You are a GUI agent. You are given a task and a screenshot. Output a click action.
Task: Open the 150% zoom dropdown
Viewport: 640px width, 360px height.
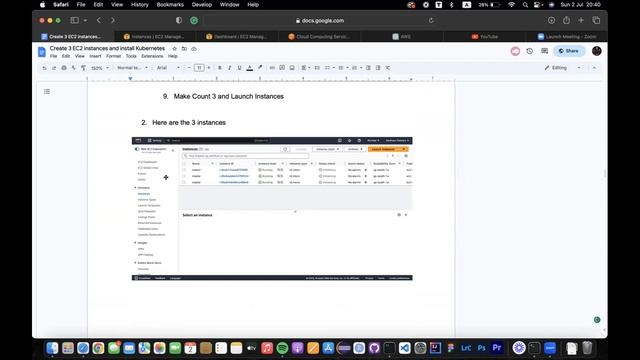100,68
